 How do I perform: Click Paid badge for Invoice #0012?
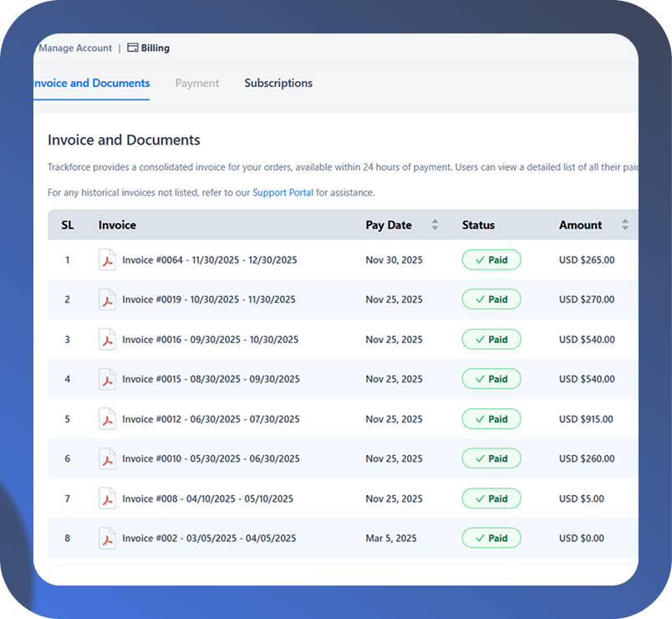[491, 419]
